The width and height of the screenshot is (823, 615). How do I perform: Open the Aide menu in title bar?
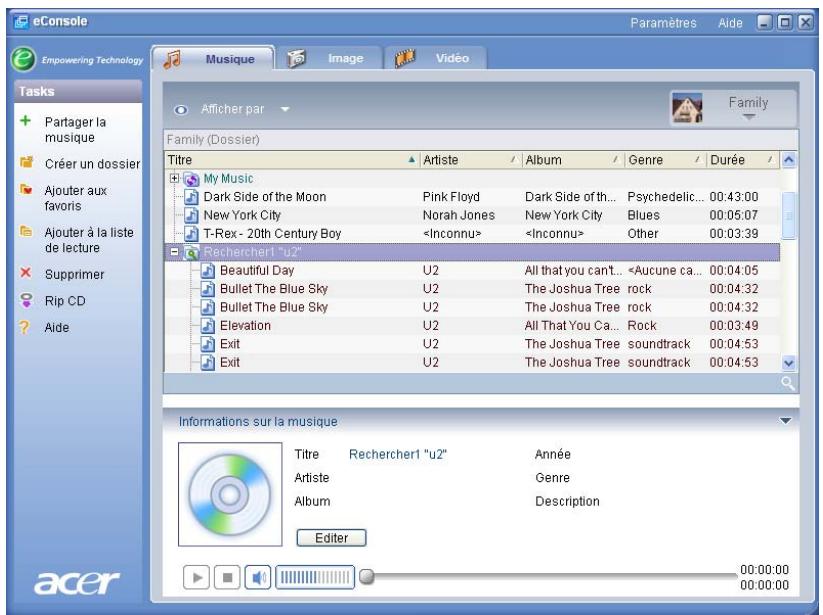pyautogui.click(x=730, y=23)
